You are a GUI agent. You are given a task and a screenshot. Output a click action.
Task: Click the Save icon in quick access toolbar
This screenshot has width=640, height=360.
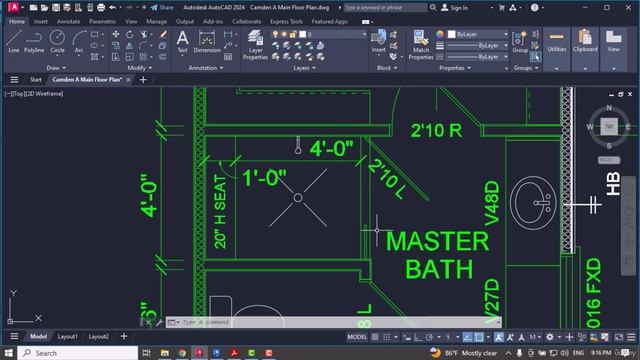point(56,7)
